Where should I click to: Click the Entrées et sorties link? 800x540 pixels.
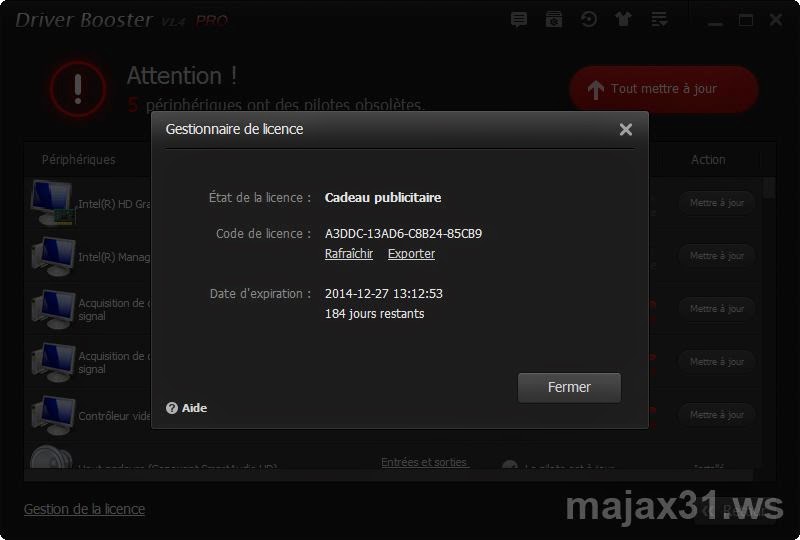[424, 462]
